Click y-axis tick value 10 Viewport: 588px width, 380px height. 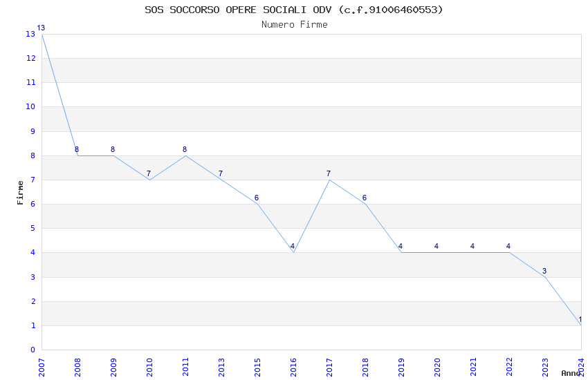[x=30, y=106]
